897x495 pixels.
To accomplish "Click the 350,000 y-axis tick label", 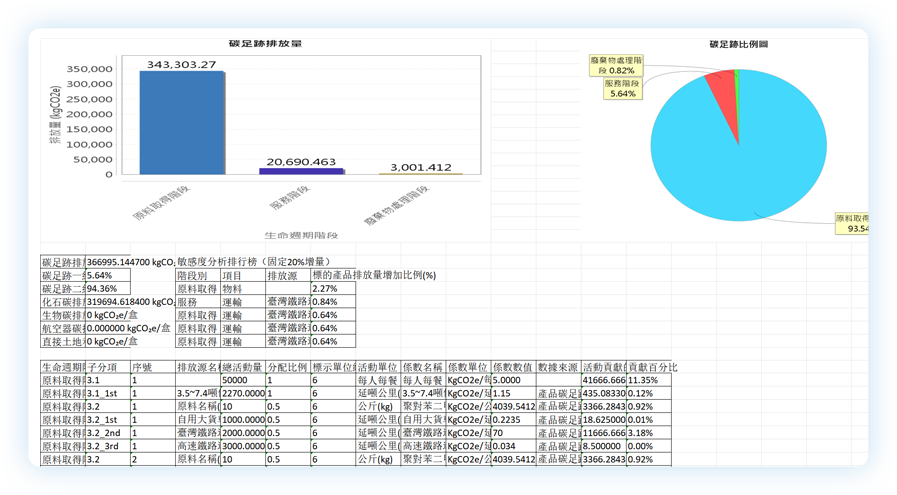I will (89, 69).
